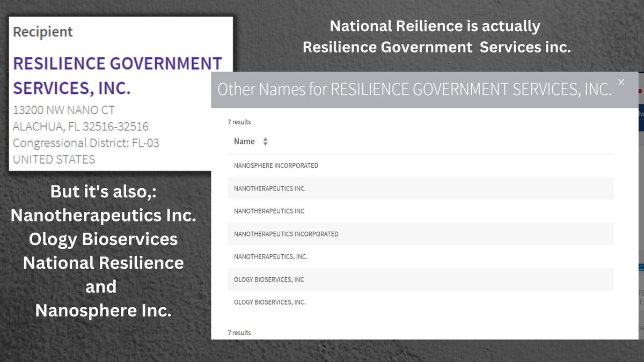The width and height of the screenshot is (644, 362).
Task: Click the ALACHUA, FL 32516 line
Action: [80, 127]
